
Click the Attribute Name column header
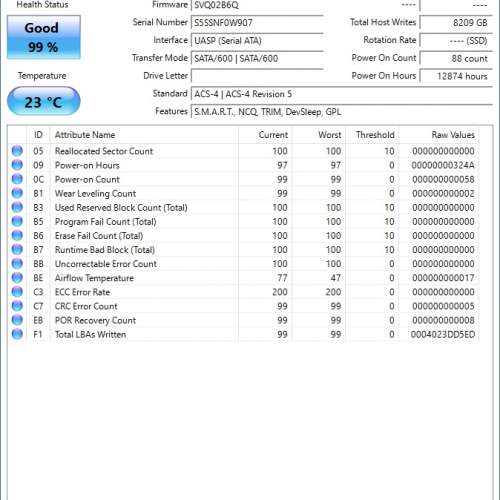[144, 135]
